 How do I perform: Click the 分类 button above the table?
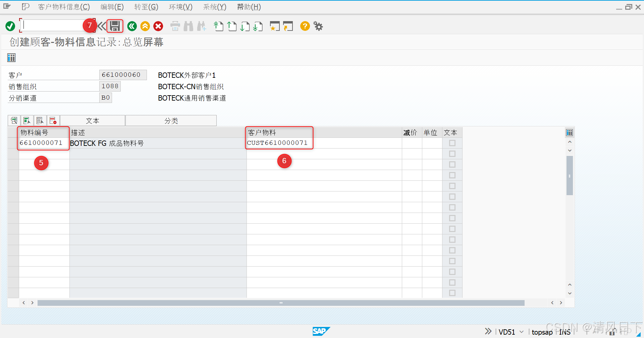pos(171,120)
